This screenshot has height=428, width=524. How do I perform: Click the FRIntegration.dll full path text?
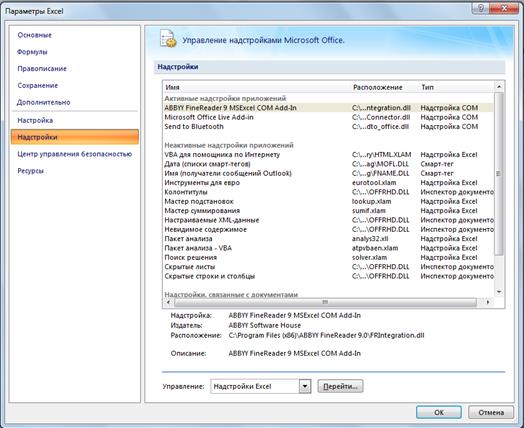coord(326,335)
